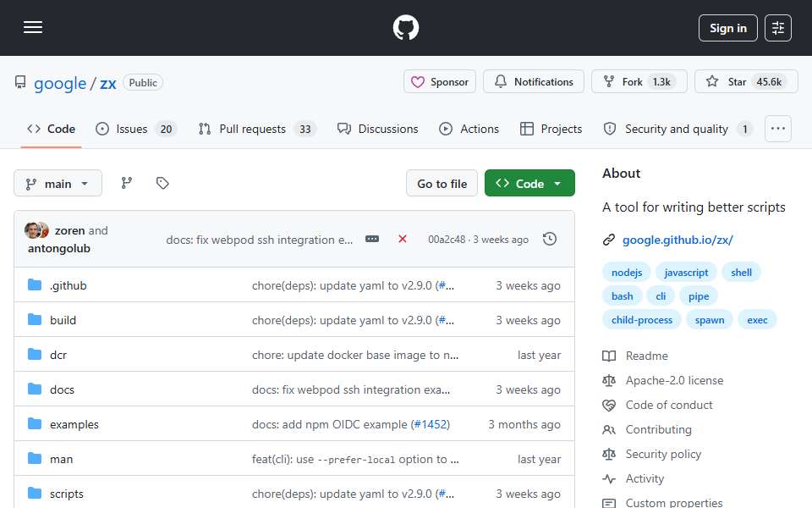Select the spawn topic tag

[x=710, y=320]
